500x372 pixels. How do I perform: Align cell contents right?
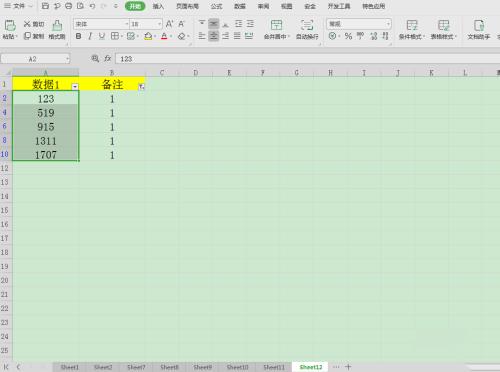pyautogui.click(x=225, y=36)
